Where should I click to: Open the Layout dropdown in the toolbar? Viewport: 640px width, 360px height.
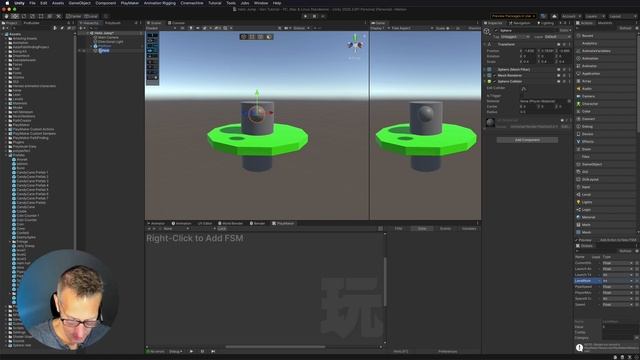622,16
